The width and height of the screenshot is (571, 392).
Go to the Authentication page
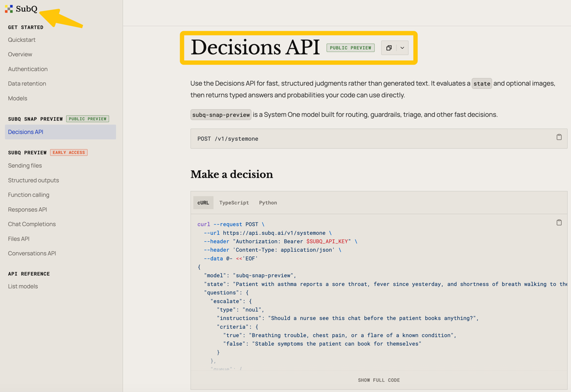click(x=28, y=69)
